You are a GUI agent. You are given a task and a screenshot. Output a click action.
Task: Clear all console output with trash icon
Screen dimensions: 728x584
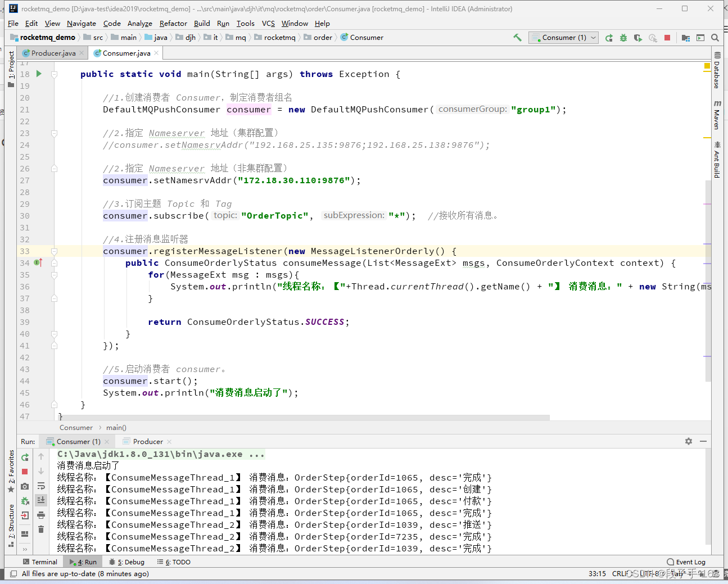[41, 529]
